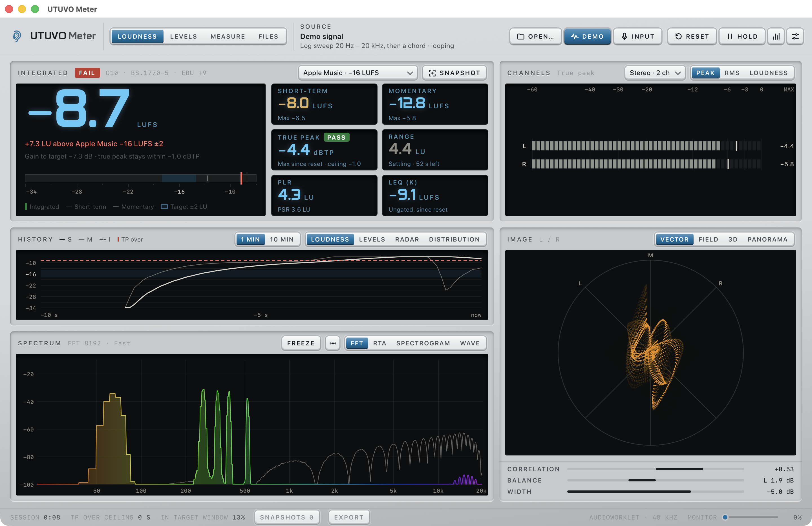The width and height of the screenshot is (812, 526).
Task: Click the Momentary −12.8 LUFS tile
Action: 435,104
